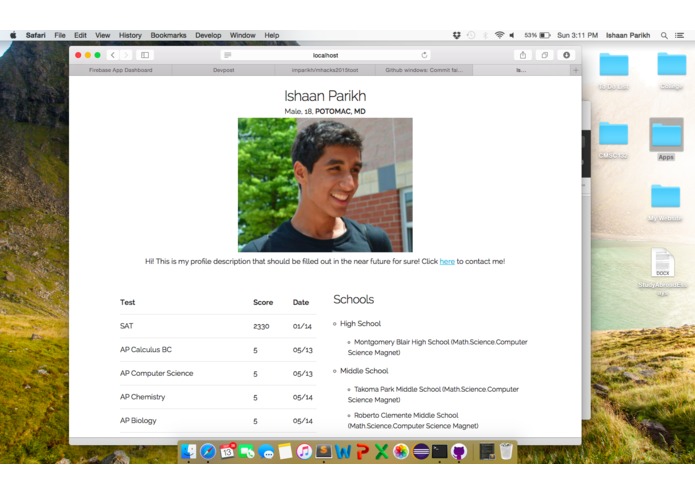Viewport: 695px width, 494px height.
Task: Click the Dropbox menu bar icon
Action: coord(457,35)
